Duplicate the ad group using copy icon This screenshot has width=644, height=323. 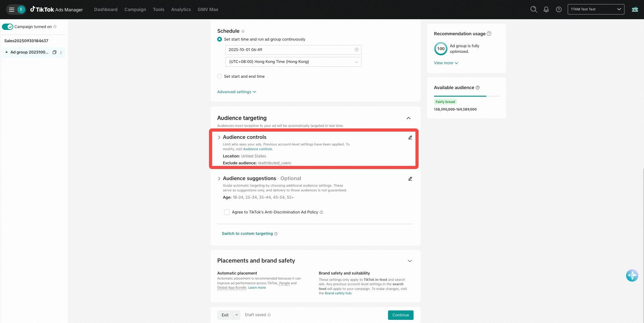pyautogui.click(x=54, y=52)
